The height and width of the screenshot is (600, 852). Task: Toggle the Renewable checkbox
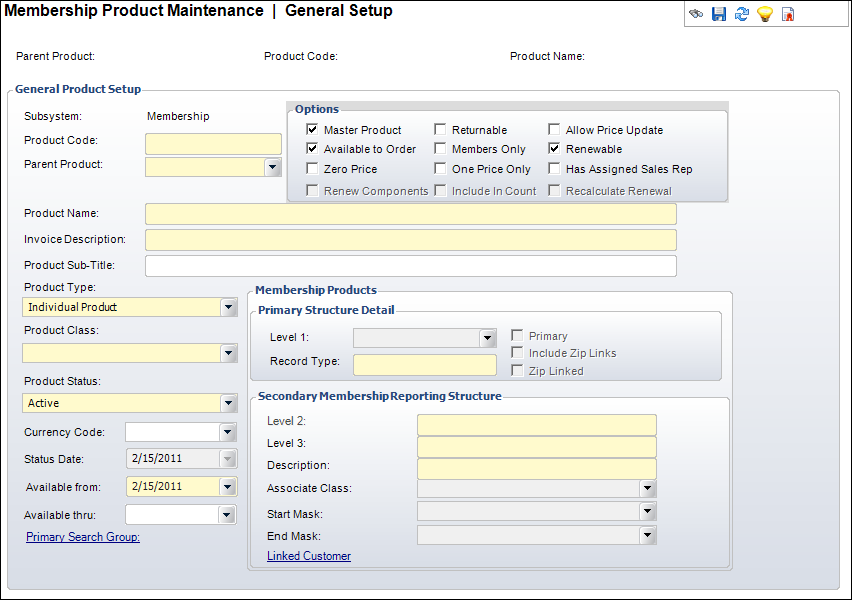click(555, 149)
